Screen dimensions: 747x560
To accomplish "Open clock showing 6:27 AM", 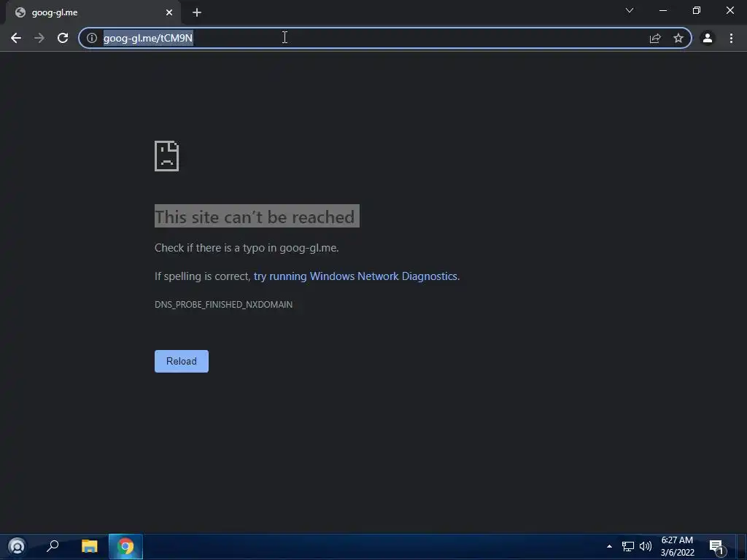I will (x=677, y=546).
